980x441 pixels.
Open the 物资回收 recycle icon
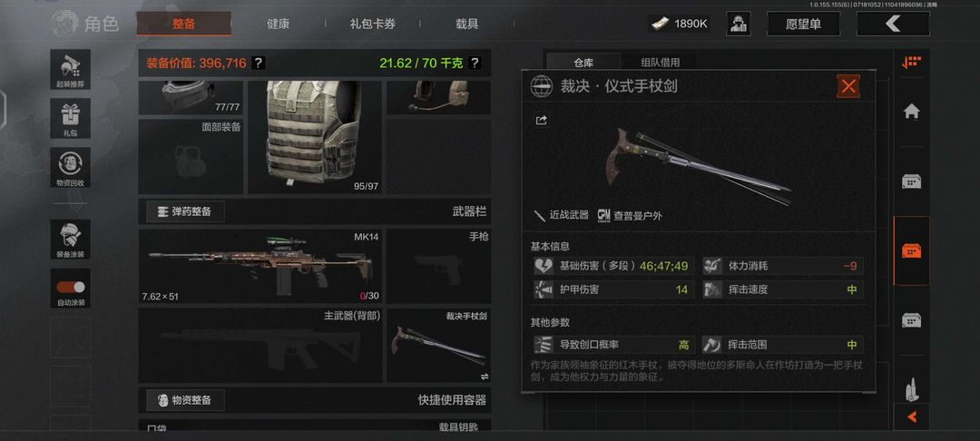coord(70,167)
